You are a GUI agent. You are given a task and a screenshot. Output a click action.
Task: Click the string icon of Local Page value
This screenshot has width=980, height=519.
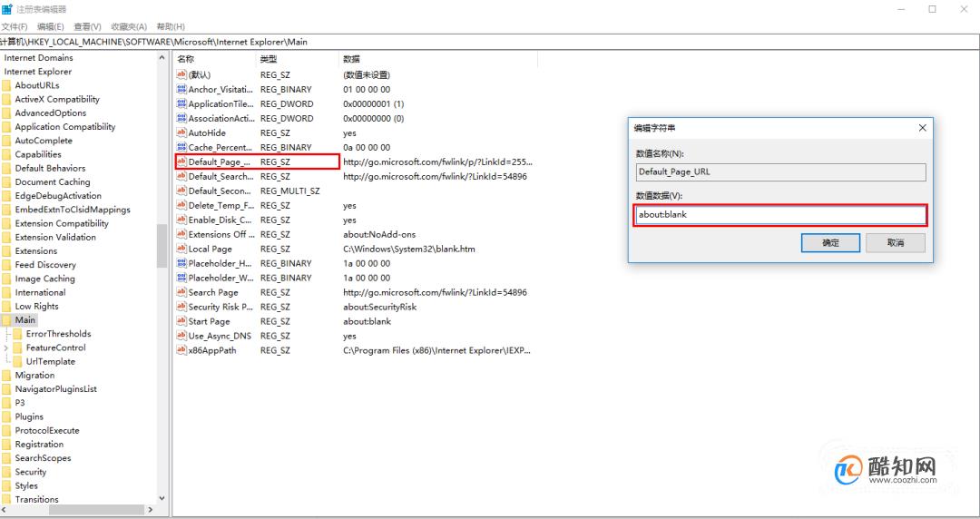click(x=181, y=249)
